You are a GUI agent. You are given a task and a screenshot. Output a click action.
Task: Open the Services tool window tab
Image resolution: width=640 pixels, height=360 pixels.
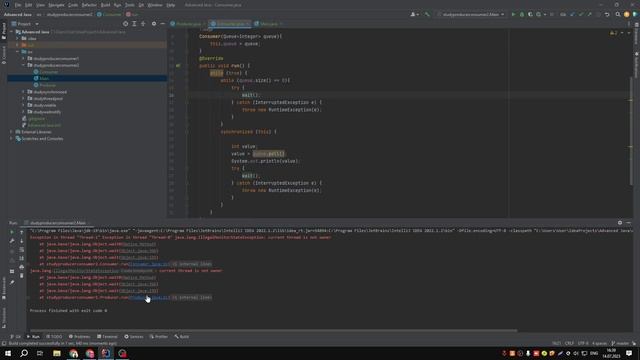coord(134,337)
